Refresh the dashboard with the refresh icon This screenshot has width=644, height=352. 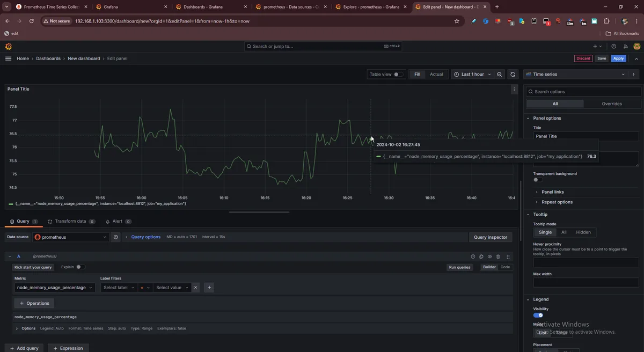(x=513, y=75)
